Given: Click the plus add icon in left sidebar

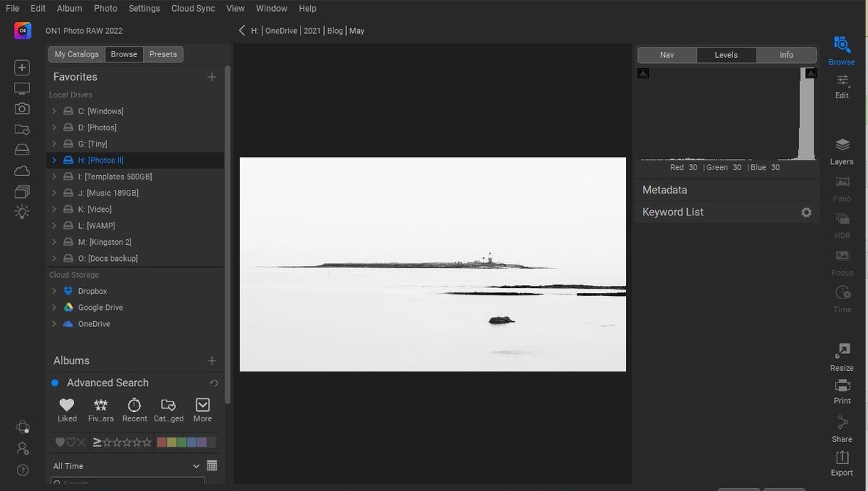Looking at the screenshot, I should [22, 67].
